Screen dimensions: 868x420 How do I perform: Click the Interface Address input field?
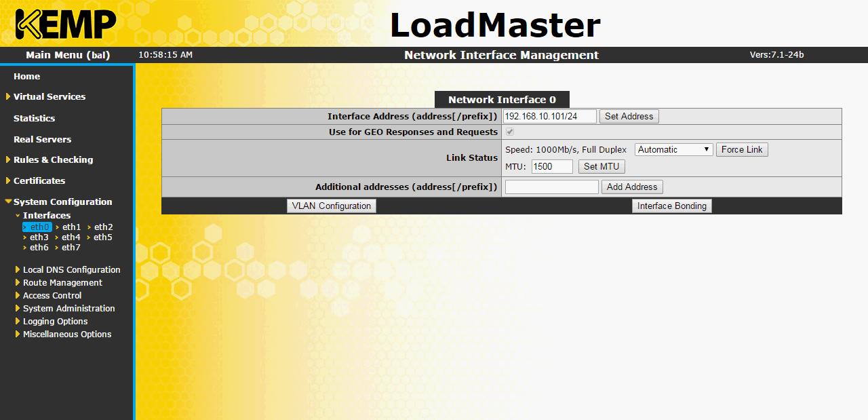(549, 116)
